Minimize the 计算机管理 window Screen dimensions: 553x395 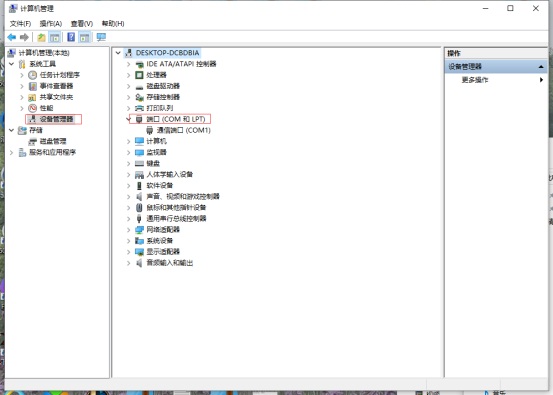coord(485,8)
